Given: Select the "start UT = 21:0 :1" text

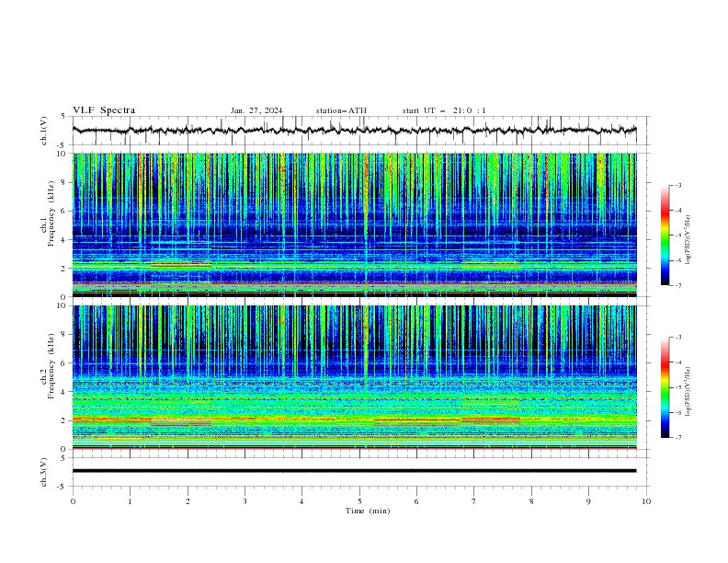Looking at the screenshot, I should [x=444, y=110].
